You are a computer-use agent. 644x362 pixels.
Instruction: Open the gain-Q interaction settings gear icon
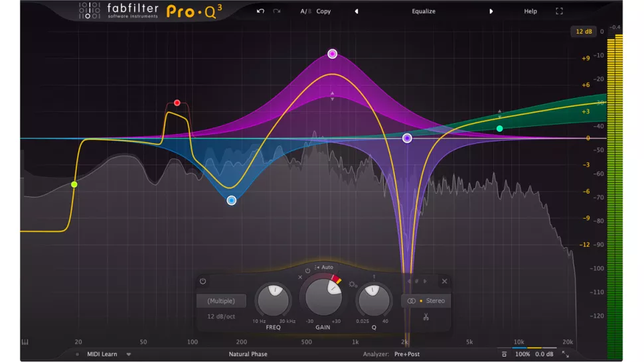(x=353, y=284)
